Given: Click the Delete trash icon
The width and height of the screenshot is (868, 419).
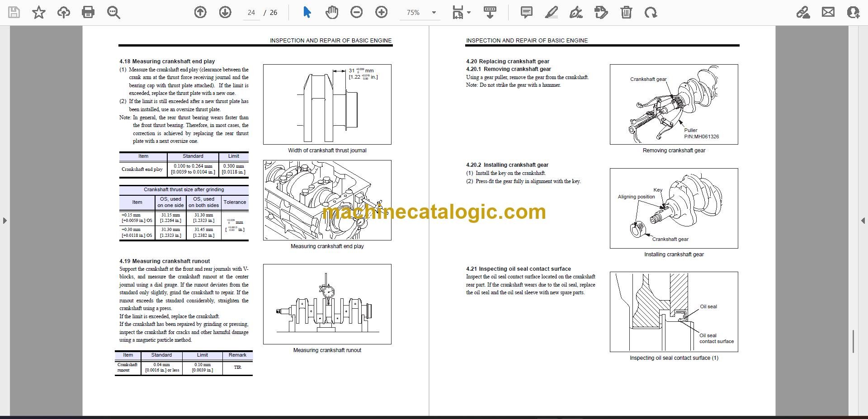Looking at the screenshot, I should [x=626, y=12].
